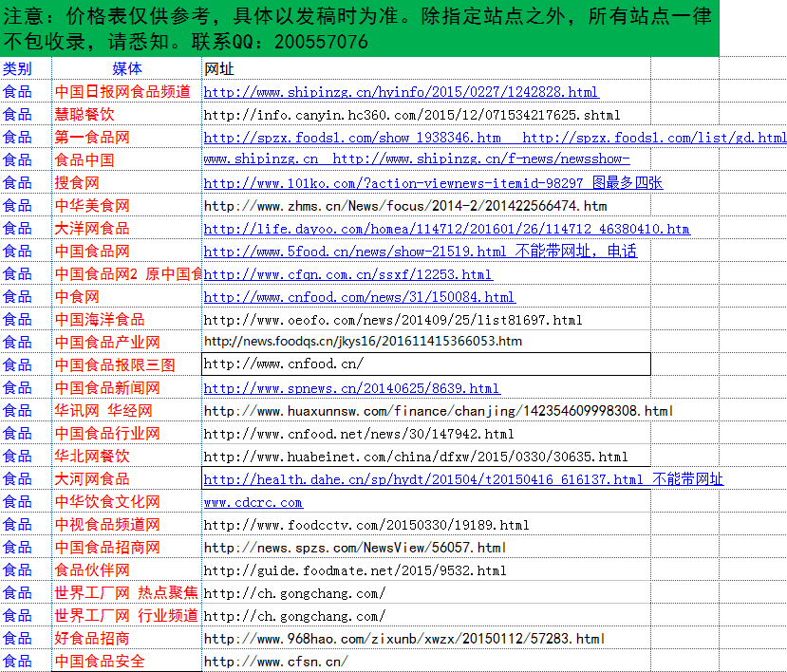Select the www.oeofo.com URL cell

(x=426, y=320)
